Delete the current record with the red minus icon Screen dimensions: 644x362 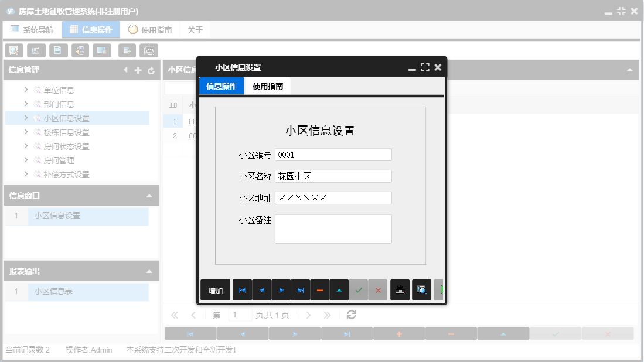[x=321, y=289]
